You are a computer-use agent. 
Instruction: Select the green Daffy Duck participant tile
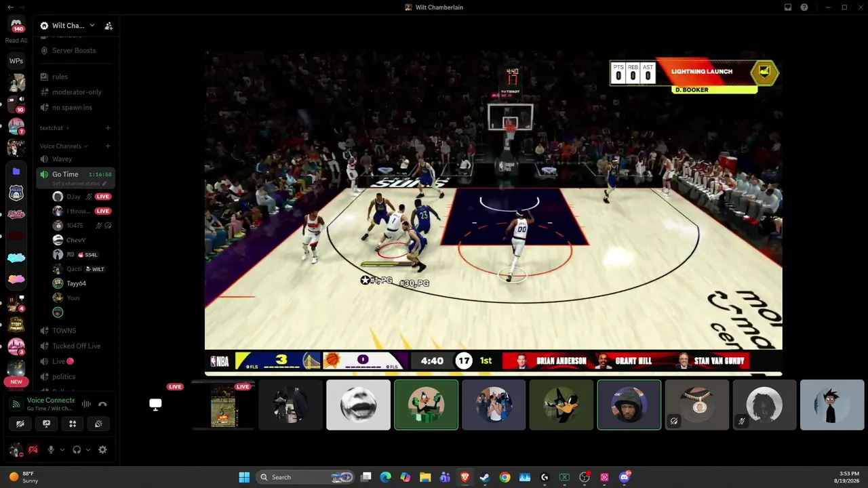(x=426, y=405)
